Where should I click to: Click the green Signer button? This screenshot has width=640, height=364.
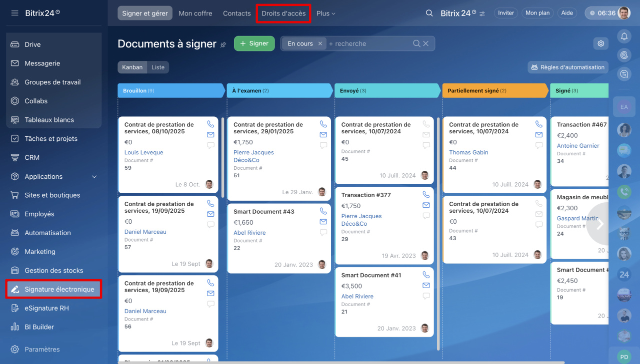pos(254,43)
